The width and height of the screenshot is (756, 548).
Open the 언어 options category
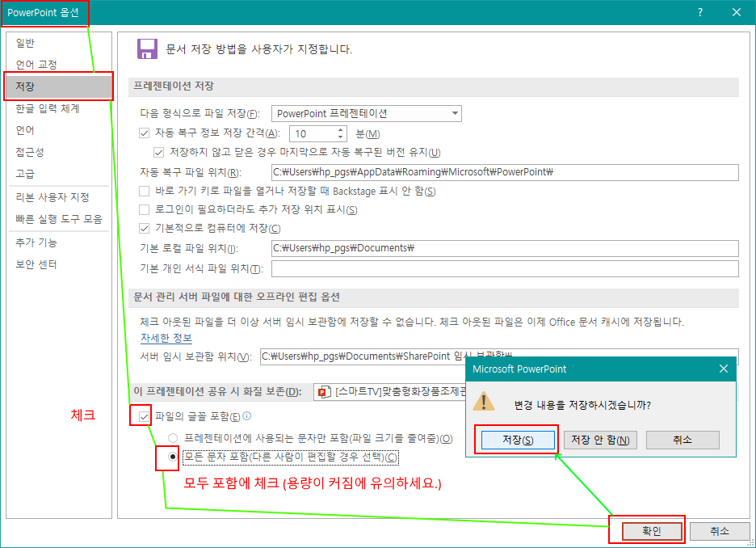[x=59, y=130]
